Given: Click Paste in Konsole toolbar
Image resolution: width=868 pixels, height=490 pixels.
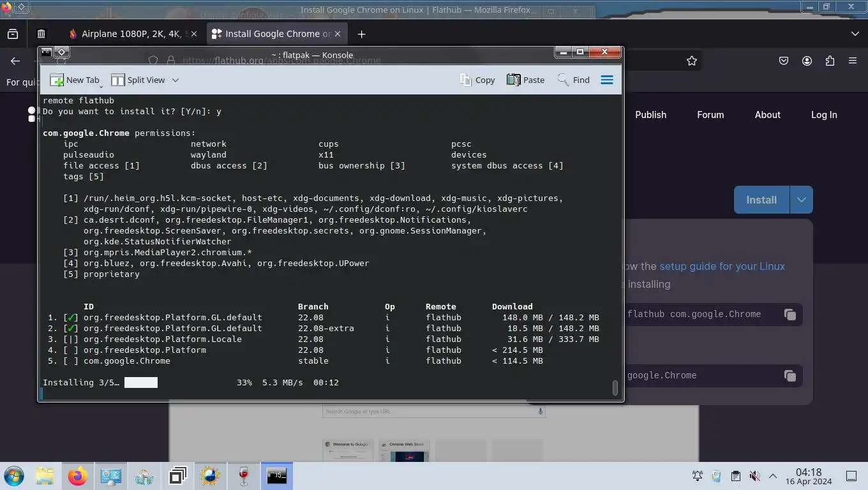Looking at the screenshot, I should (x=525, y=80).
